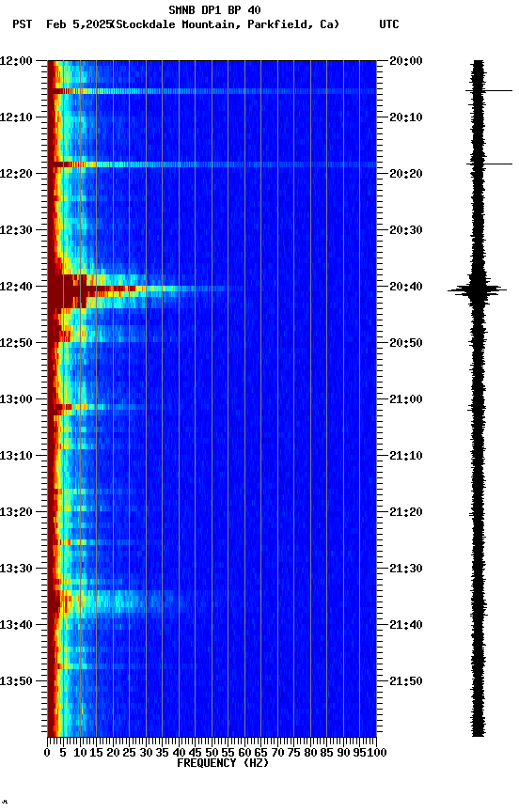
Task: Click the '20:10' UTC axis label
Action: coord(406,117)
